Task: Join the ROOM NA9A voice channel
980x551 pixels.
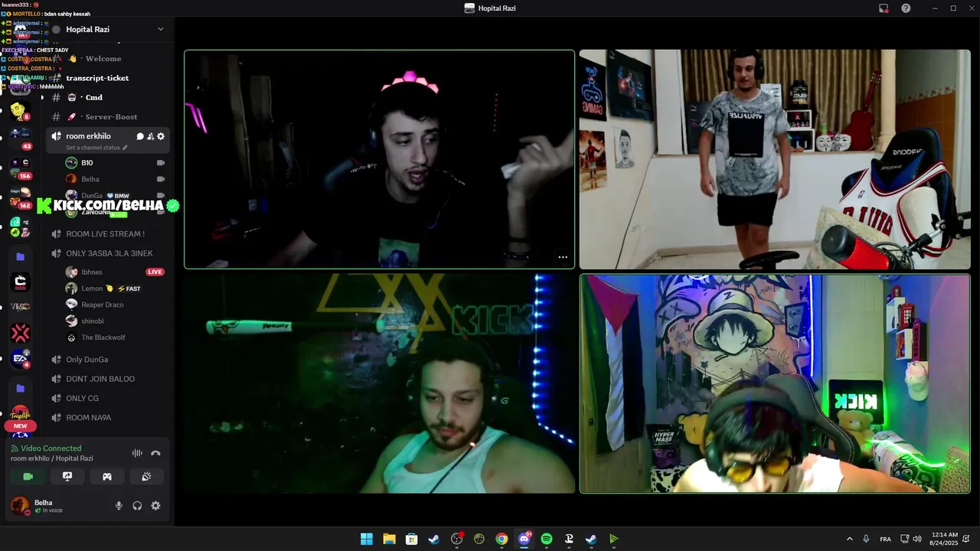Action: (107, 418)
